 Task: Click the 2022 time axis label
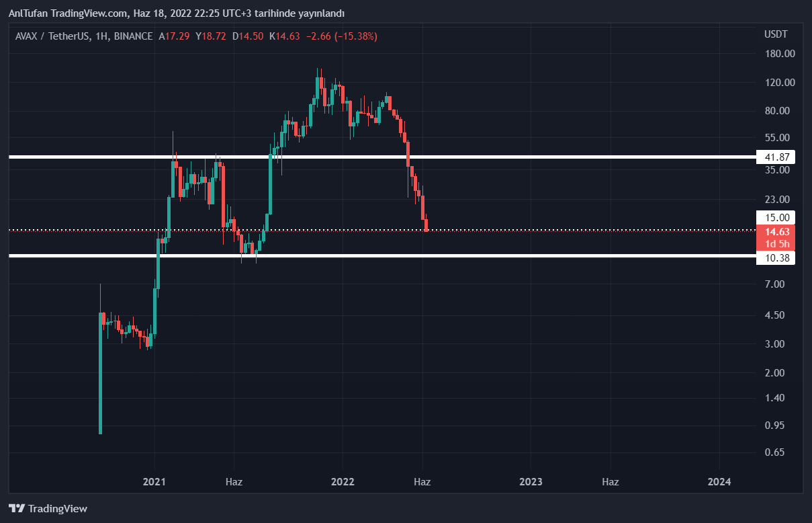pyautogui.click(x=343, y=481)
